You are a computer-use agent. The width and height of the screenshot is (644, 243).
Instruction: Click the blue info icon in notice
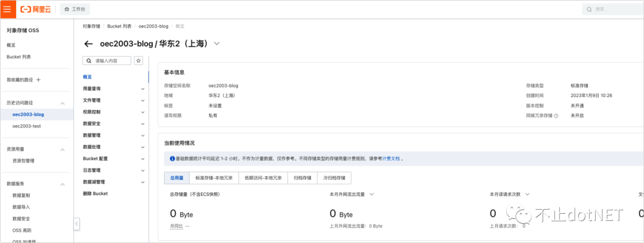pyautogui.click(x=172, y=158)
